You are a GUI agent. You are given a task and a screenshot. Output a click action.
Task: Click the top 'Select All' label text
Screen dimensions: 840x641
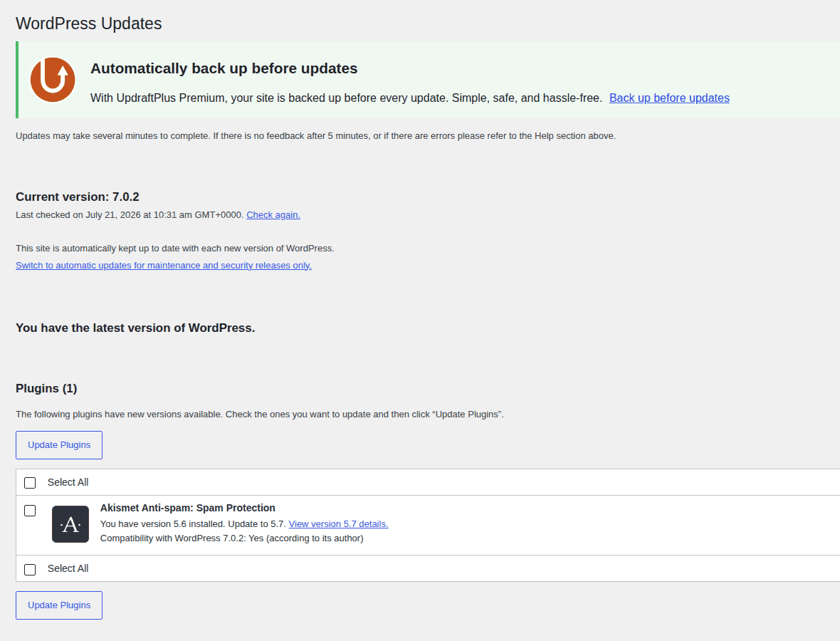point(68,482)
